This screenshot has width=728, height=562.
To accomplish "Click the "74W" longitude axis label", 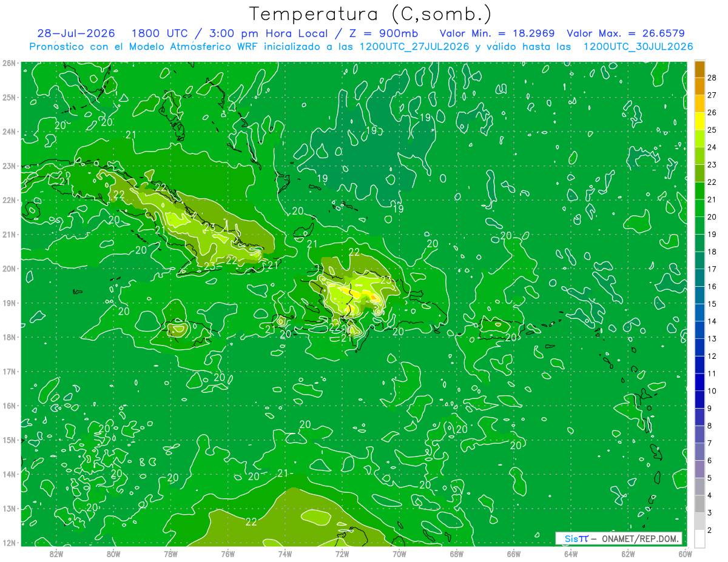I will tap(285, 554).
